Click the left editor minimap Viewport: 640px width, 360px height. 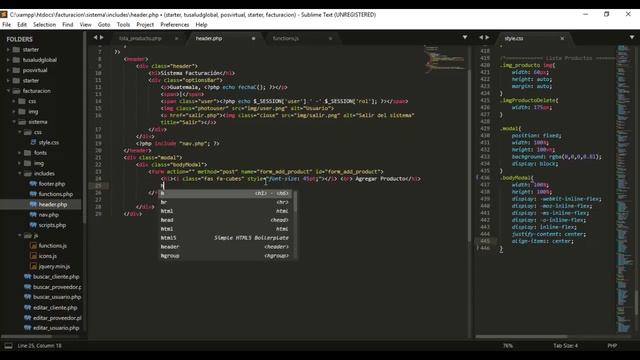pyautogui.click(x=445, y=59)
